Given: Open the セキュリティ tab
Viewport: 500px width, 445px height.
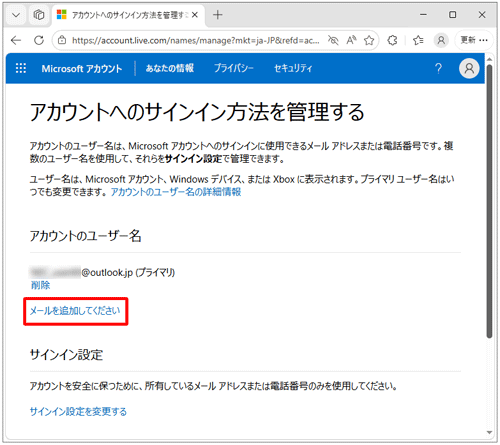Looking at the screenshot, I should [x=293, y=68].
